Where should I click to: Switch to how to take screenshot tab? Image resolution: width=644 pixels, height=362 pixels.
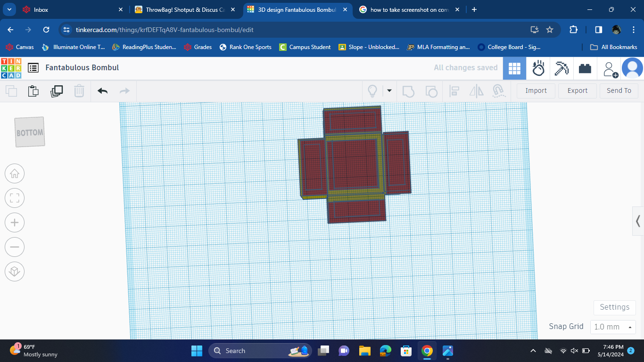coord(409,9)
